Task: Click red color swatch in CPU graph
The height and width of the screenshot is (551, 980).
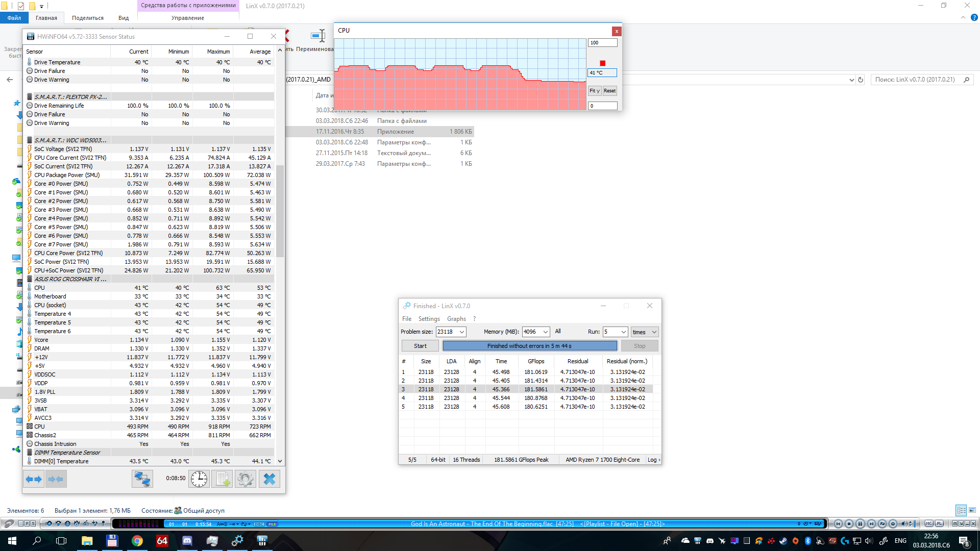Action: [x=602, y=63]
